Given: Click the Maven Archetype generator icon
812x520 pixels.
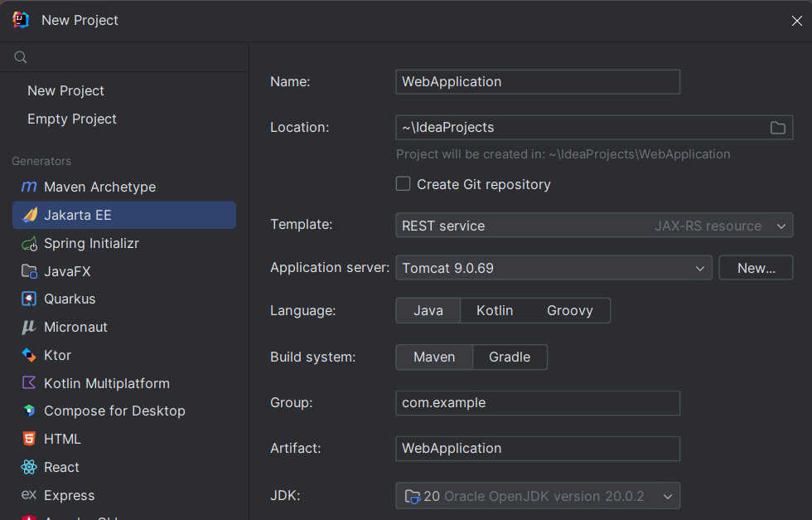Looking at the screenshot, I should [29, 187].
